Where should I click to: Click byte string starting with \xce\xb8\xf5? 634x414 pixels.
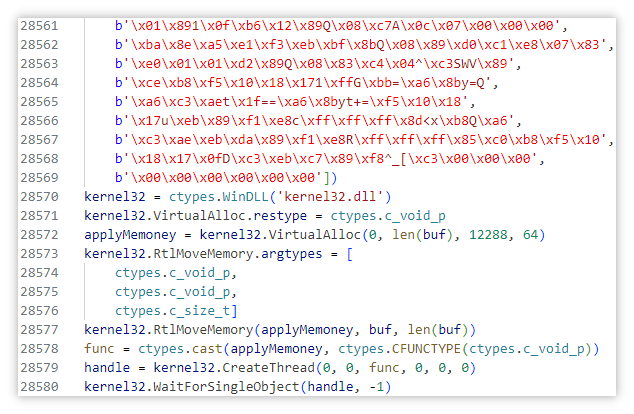point(303,83)
